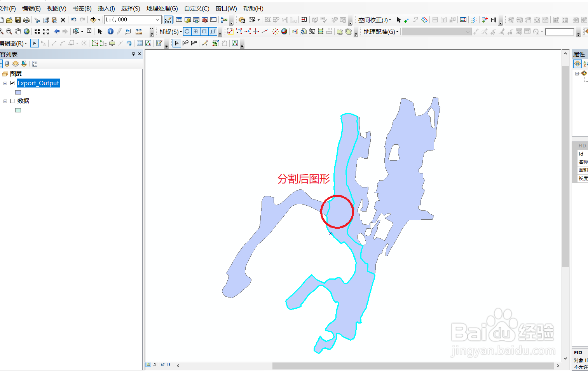Choose the Measure ruler tool
This screenshot has width=588, height=371.
[x=139, y=31]
